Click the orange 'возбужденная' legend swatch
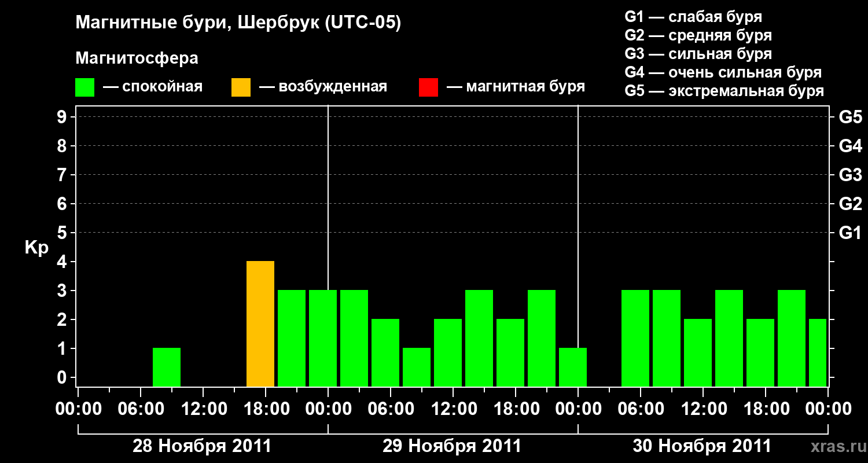 click(241, 87)
